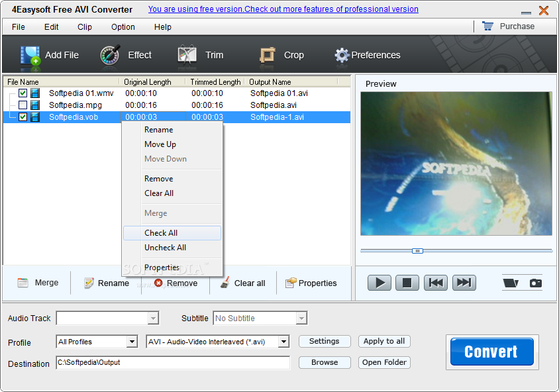Choose Check All in context menu
Viewport: 559px width, 392px height.
[x=172, y=233]
